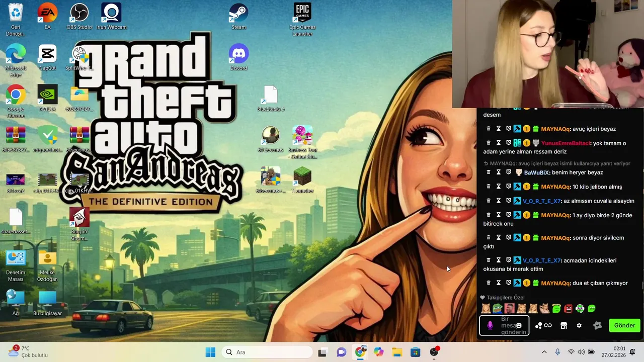Open the NVIDIA desktop shortcut
Image resolution: width=644 pixels, height=362 pixels.
(x=47, y=98)
